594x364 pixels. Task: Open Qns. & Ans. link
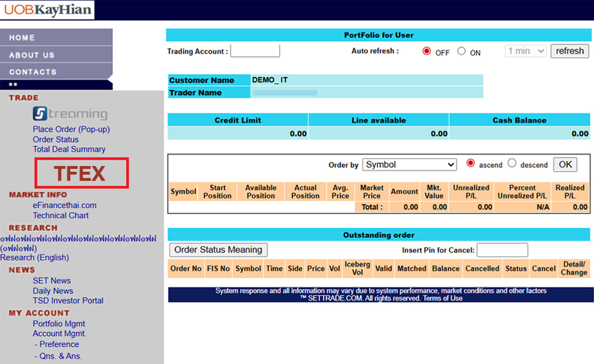[61, 357]
